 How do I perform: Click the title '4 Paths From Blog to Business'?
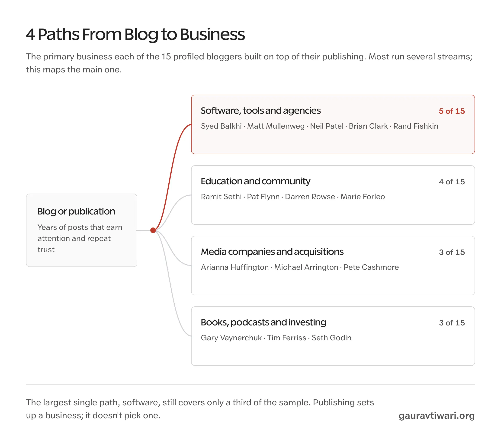click(x=135, y=34)
